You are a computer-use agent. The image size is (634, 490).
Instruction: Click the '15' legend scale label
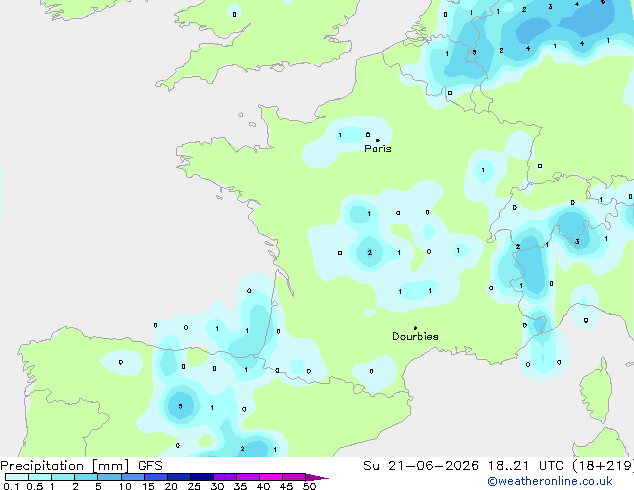coord(148,486)
